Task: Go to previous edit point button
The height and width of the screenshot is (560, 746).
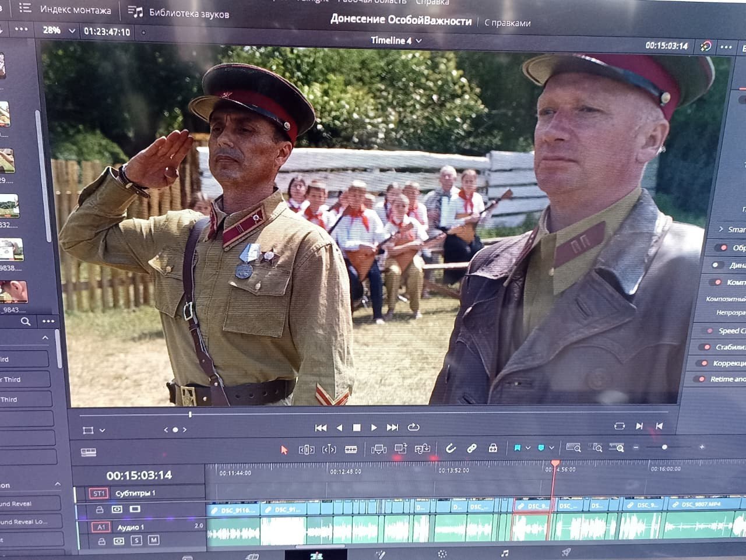Action: (x=659, y=426)
